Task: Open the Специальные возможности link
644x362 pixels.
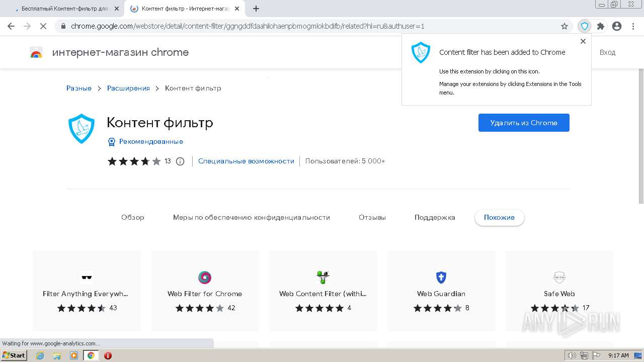Action: (246, 161)
